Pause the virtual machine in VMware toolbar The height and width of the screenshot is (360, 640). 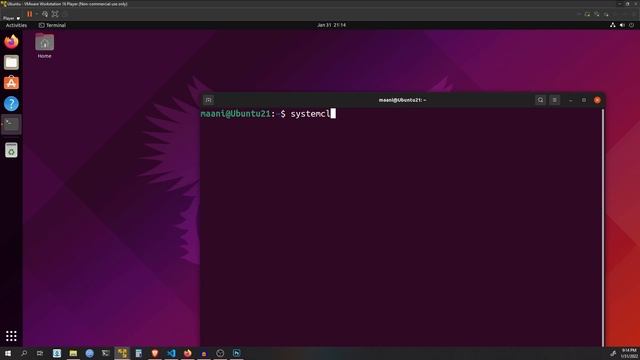tap(29, 14)
